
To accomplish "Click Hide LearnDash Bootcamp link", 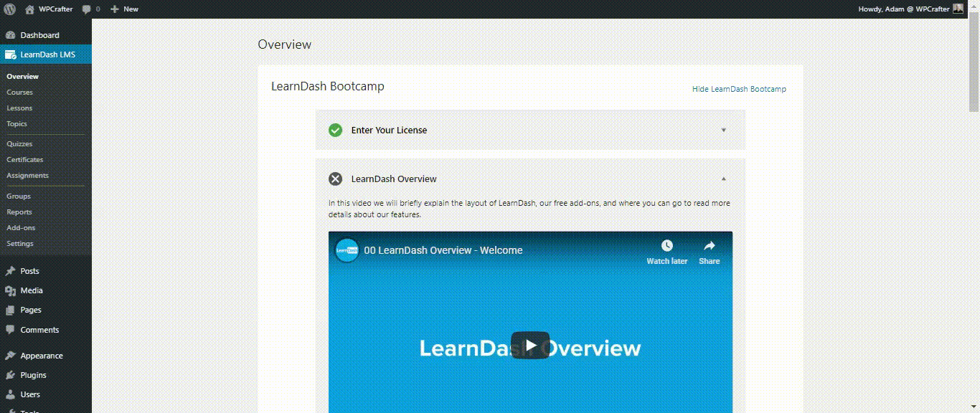I will [x=739, y=89].
